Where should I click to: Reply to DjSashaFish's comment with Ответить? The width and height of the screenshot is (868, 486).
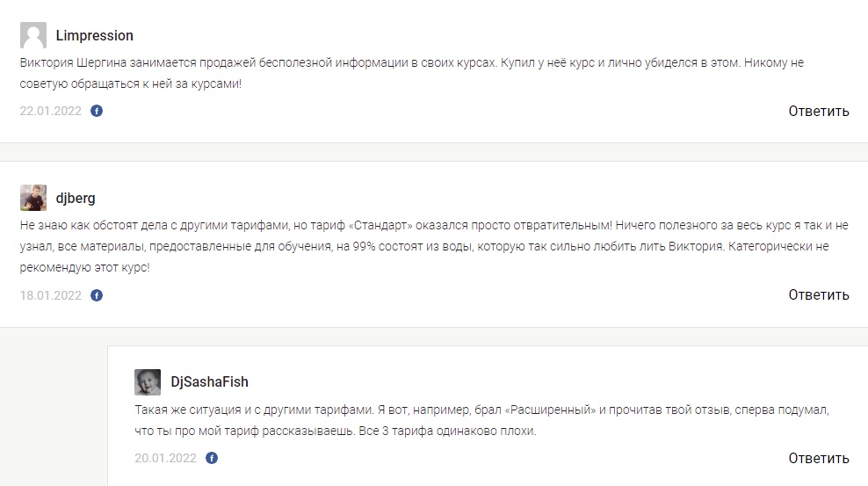point(818,459)
